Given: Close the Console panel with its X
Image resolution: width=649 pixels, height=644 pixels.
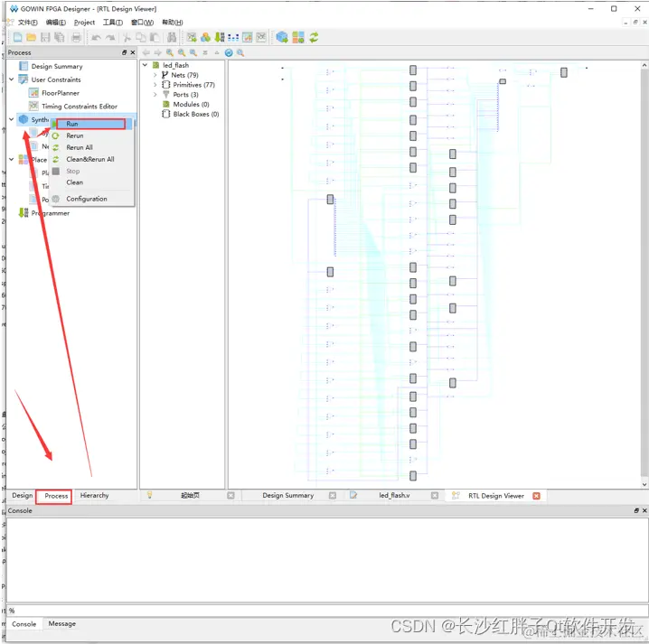Looking at the screenshot, I should point(644,511).
